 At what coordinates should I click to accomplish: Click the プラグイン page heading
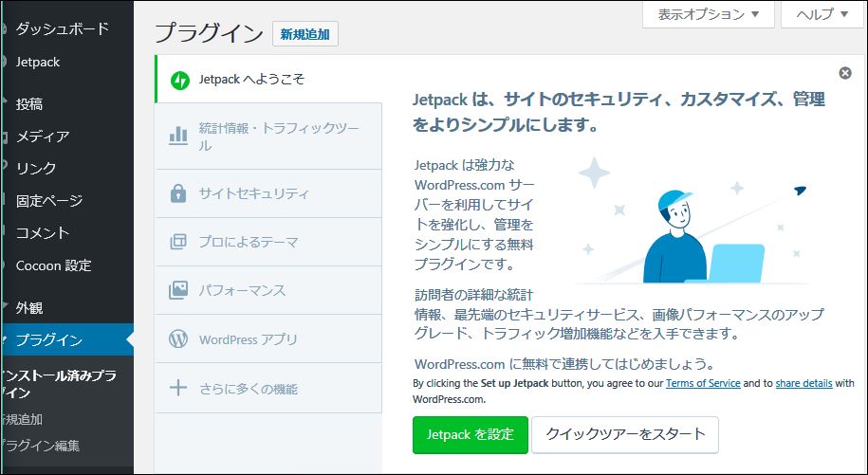point(208,33)
